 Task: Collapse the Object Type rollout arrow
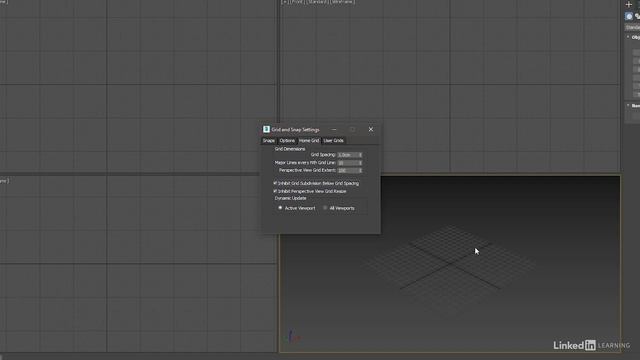tap(628, 37)
